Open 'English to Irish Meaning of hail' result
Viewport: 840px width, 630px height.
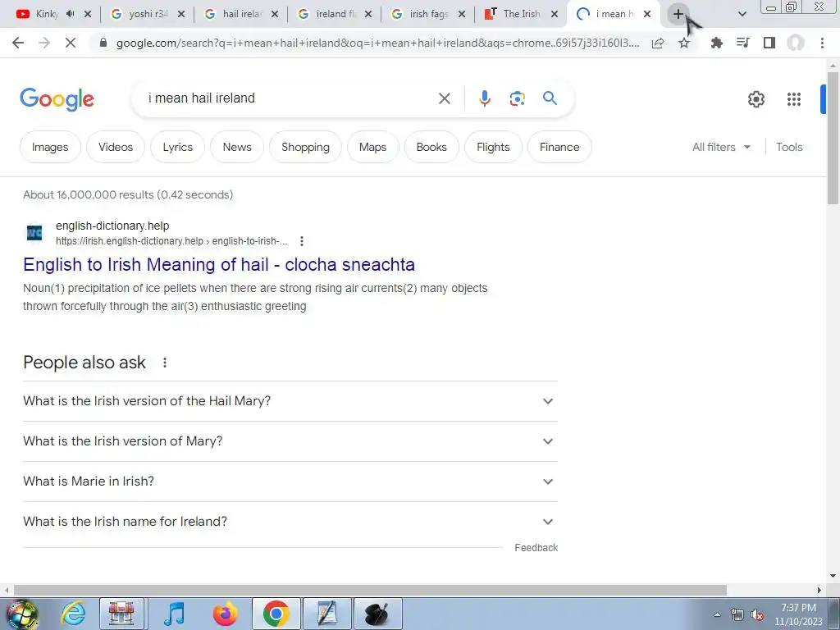218,264
